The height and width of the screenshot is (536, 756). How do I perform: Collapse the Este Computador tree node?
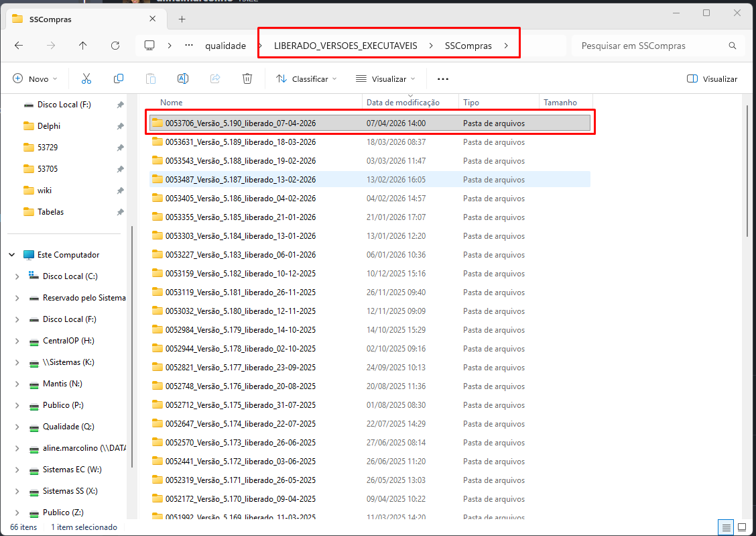coord(12,255)
